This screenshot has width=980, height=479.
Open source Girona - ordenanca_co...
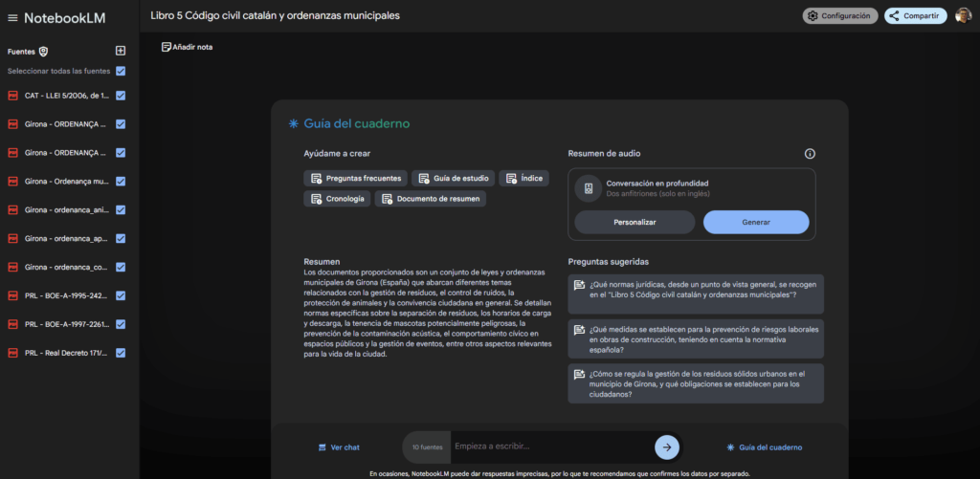tap(66, 267)
